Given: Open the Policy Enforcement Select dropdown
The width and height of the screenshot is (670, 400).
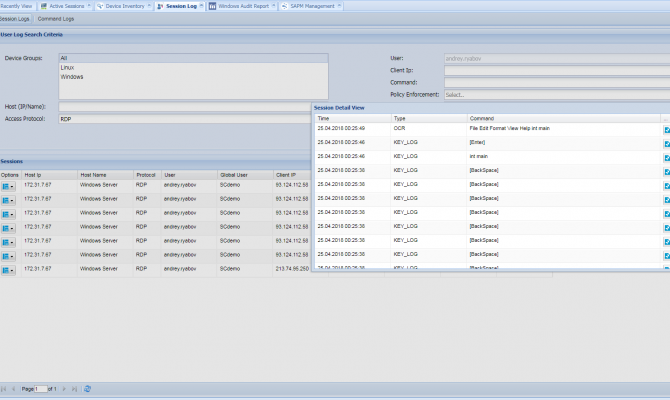Looking at the screenshot, I should tap(557, 94).
